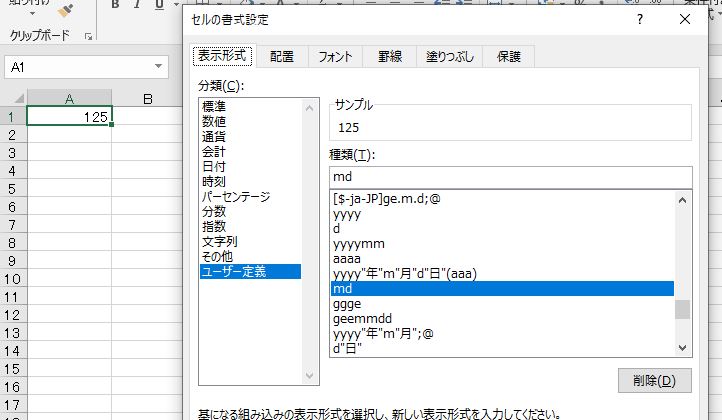Image resolution: width=722 pixels, height=420 pixels.
Task: Close the セルの書式設定 dialog
Action: point(685,19)
